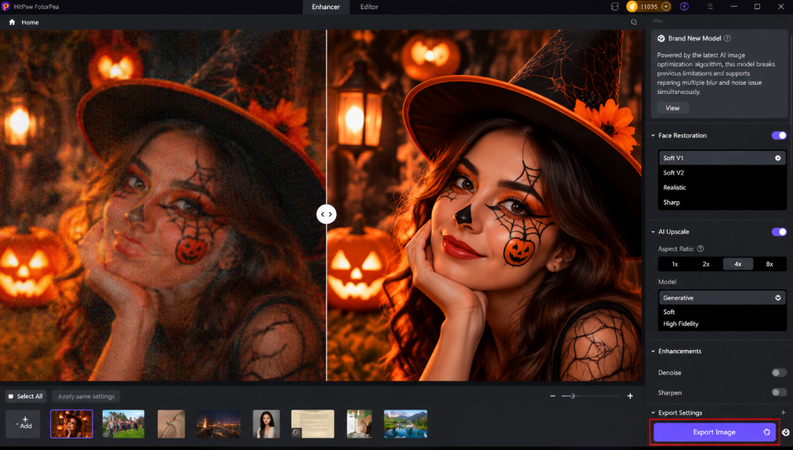
Task: Click the Add image plus tile
Action: (x=23, y=423)
